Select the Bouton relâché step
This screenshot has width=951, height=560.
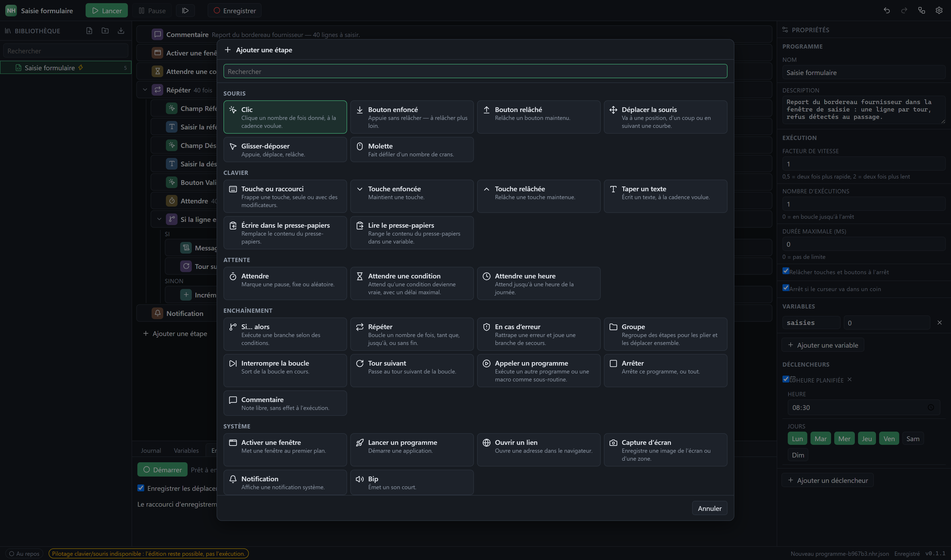[539, 117]
